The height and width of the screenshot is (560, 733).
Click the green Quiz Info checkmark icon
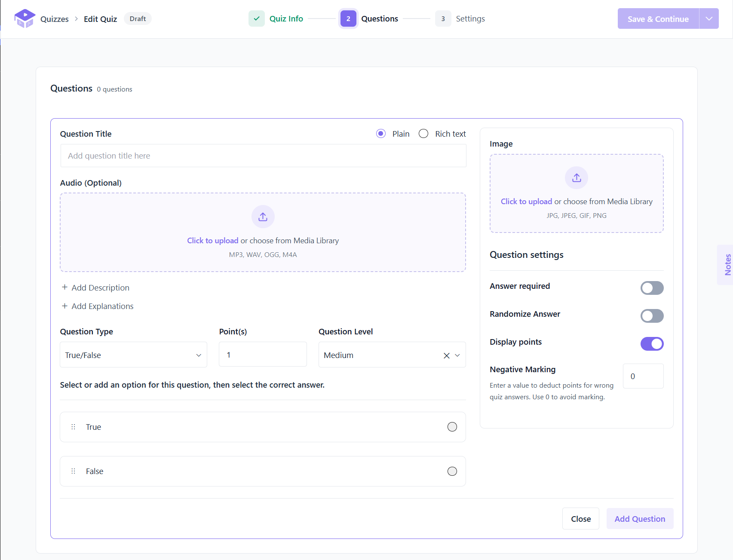(x=257, y=18)
